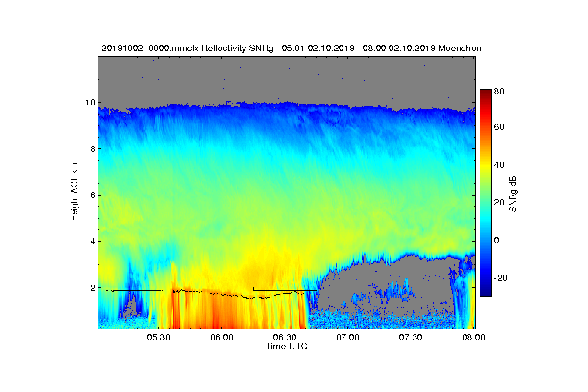Click the 08:00 time tick label

(474, 338)
